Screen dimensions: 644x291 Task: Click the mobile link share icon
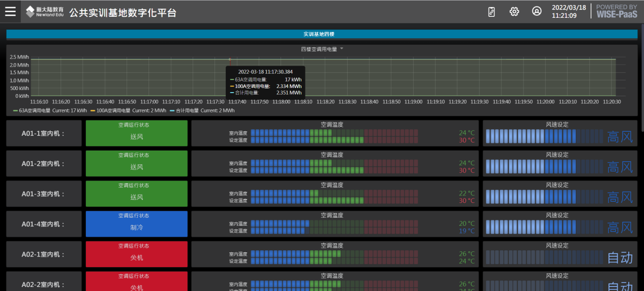tap(492, 12)
